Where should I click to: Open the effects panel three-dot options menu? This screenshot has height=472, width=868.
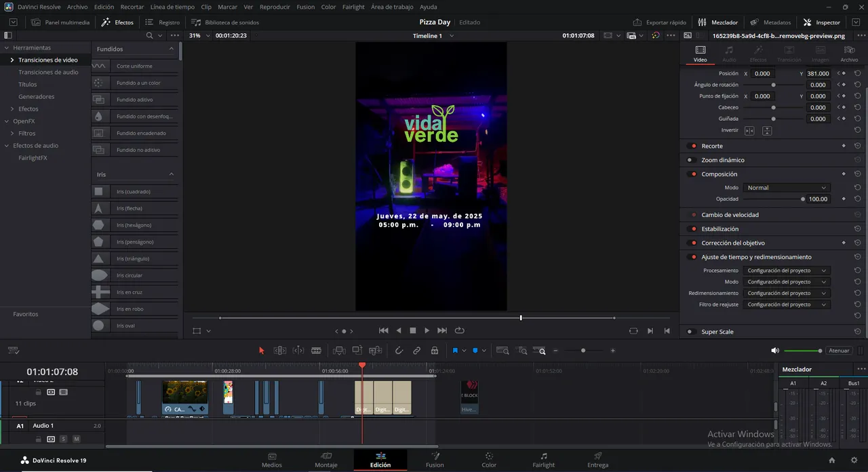175,35
